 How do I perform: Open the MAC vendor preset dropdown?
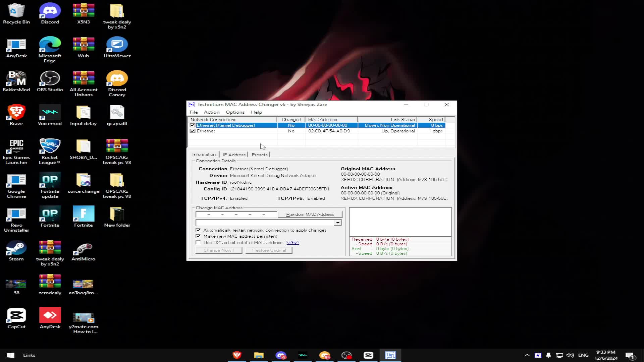[337, 223]
